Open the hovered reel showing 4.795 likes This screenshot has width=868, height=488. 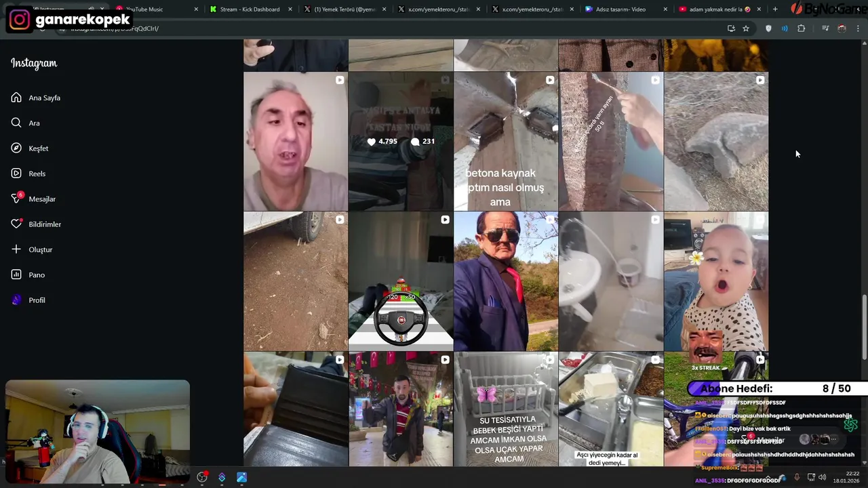pyautogui.click(x=401, y=142)
